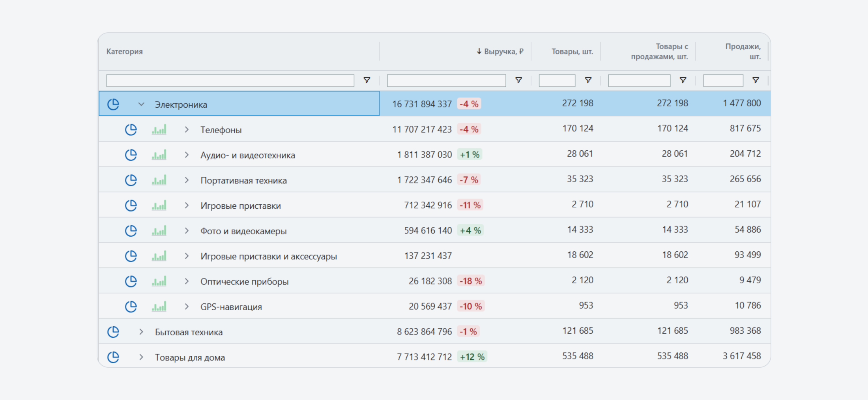Open filter options for Выручка column
This screenshot has height=400, width=868.
519,80
